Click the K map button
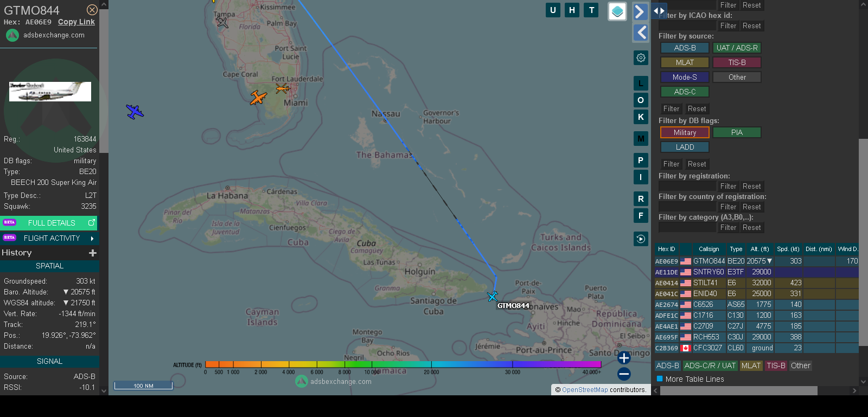868x417 pixels. tap(641, 117)
